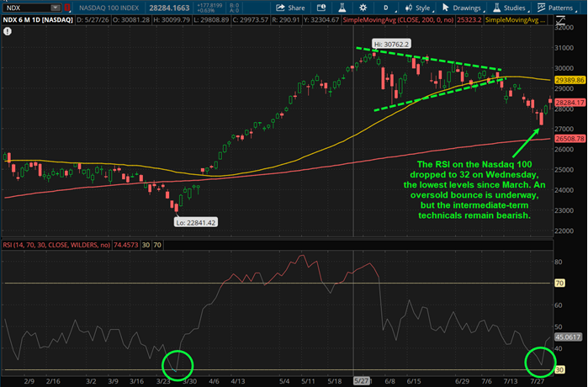Click the last price 28284.1663
This screenshot has height=387, width=588.
point(169,8)
